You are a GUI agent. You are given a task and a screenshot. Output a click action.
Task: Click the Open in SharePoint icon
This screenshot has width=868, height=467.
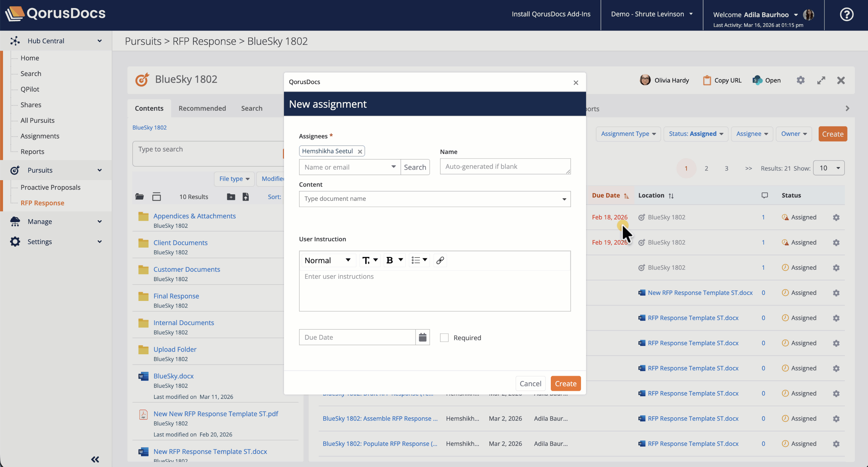pyautogui.click(x=757, y=80)
